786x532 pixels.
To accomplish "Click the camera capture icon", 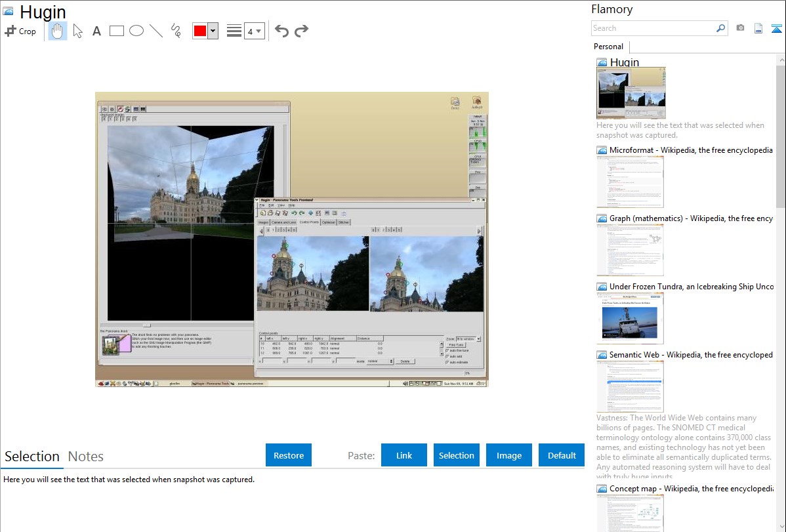I will pyautogui.click(x=740, y=28).
